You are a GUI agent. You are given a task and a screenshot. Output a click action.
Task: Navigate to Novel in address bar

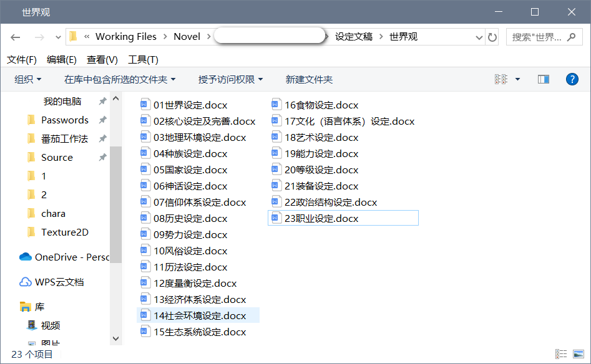pos(187,37)
